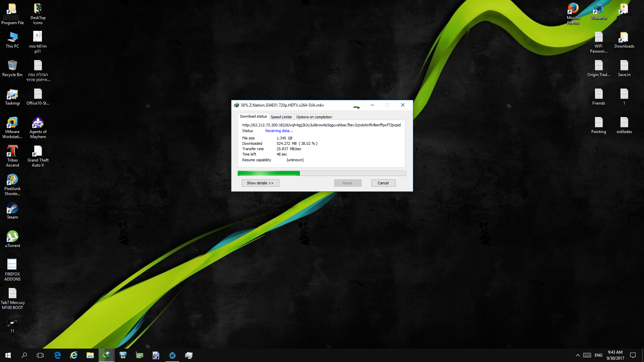Screen dimensions: 644x362
Task: Click the Pause button
Action: tap(347, 183)
